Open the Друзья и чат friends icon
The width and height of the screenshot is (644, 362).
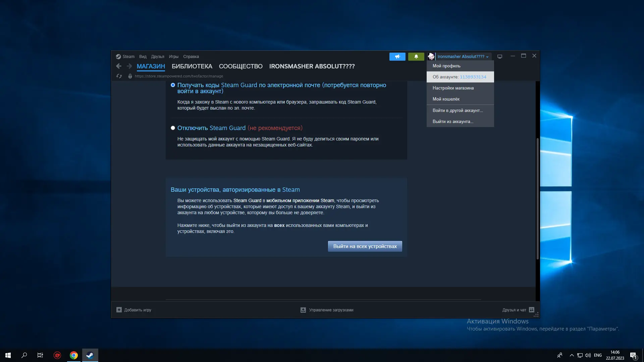[532, 310]
